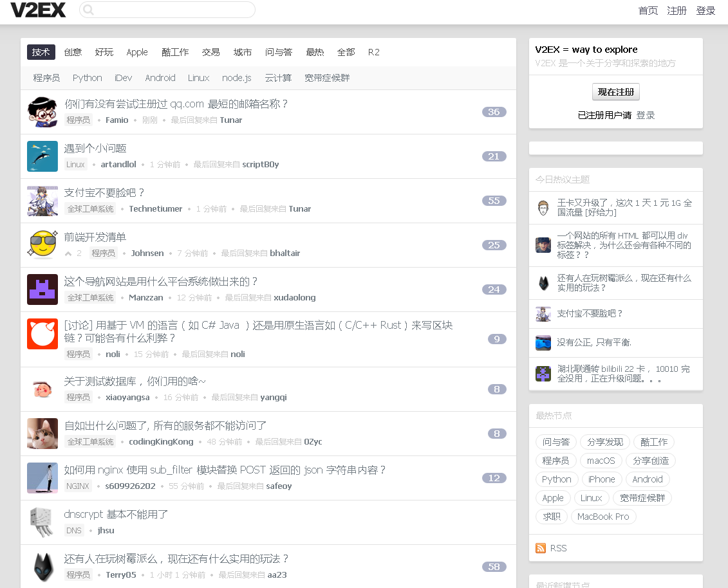Switch to the 问与答 tab
The image size is (728, 588).
tap(279, 52)
